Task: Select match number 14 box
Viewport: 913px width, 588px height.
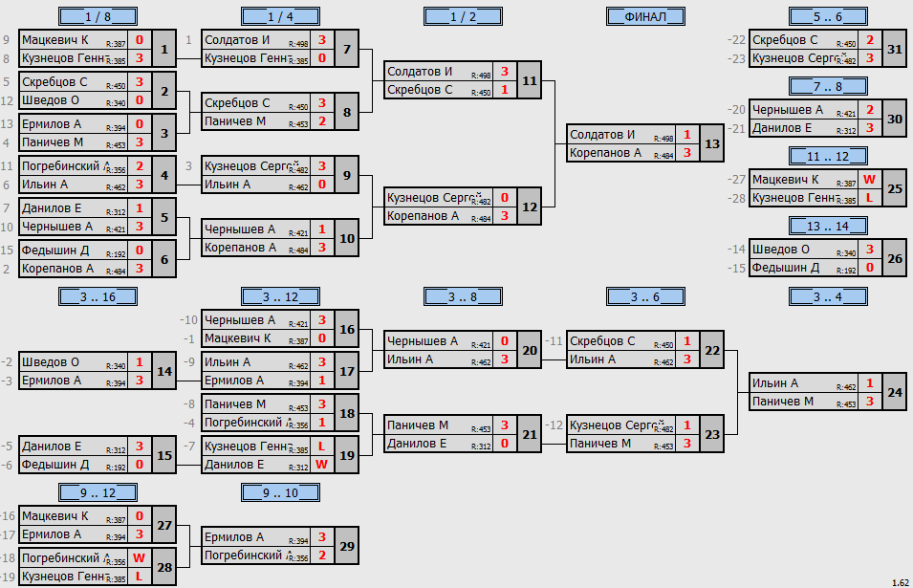Action: [x=164, y=371]
